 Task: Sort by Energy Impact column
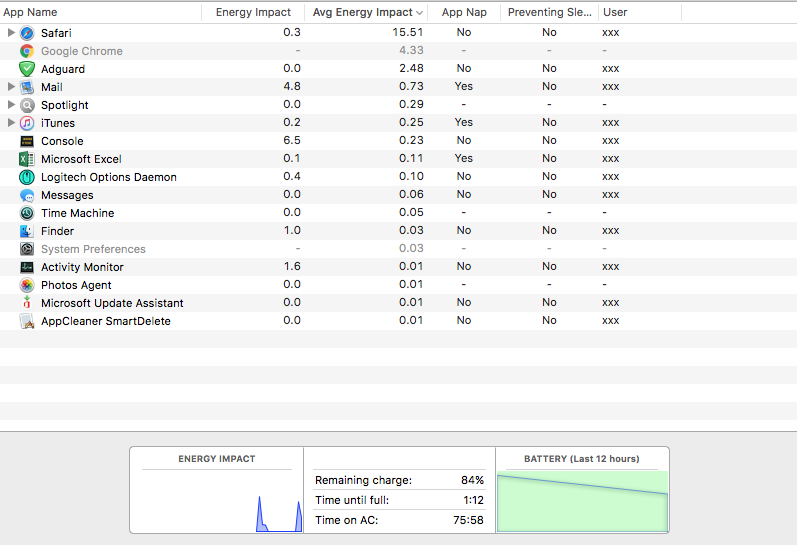[x=253, y=12]
